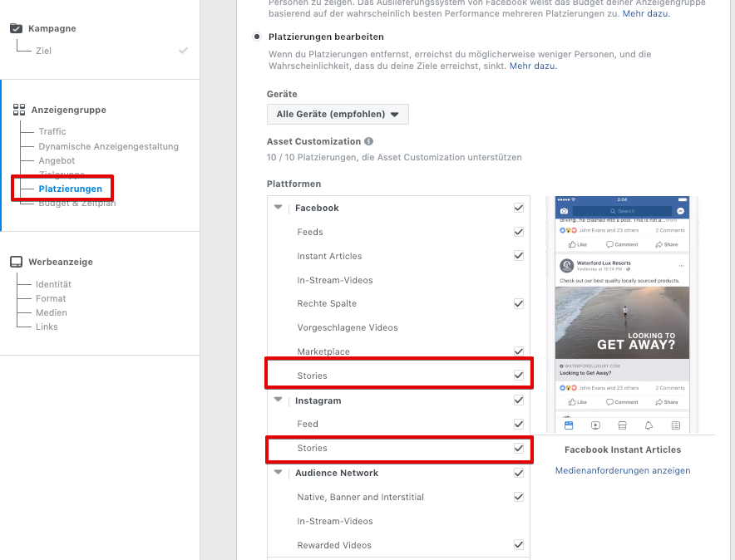The height and width of the screenshot is (560, 735).
Task: Toggle the Audience Network checkbox
Action: pos(519,473)
